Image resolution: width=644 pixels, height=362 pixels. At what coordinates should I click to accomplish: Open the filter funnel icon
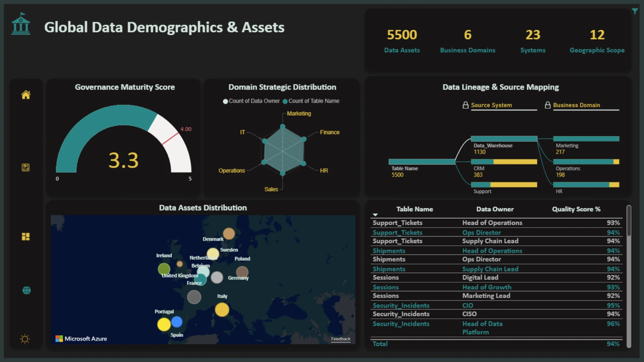tap(635, 11)
